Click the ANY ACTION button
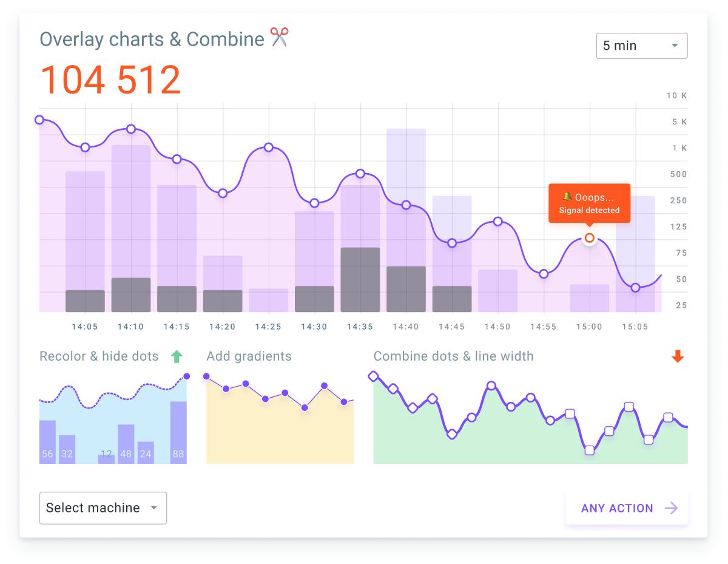The width and height of the screenshot is (728, 564). [626, 508]
